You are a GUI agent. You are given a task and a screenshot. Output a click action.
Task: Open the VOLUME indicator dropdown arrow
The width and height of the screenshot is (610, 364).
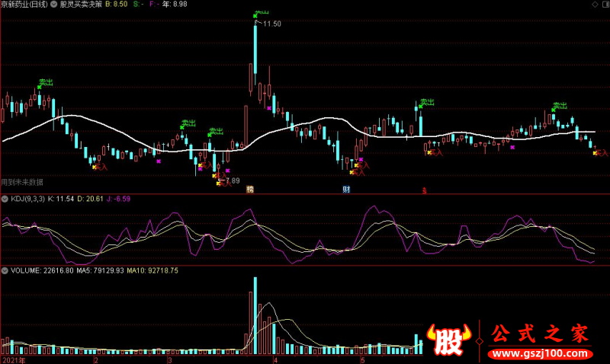point(5,270)
